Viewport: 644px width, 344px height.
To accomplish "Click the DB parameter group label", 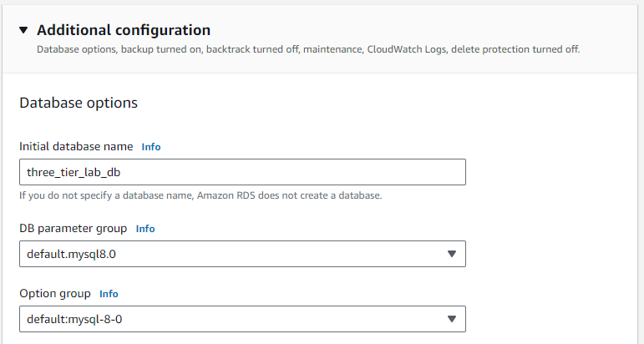I will [x=74, y=228].
